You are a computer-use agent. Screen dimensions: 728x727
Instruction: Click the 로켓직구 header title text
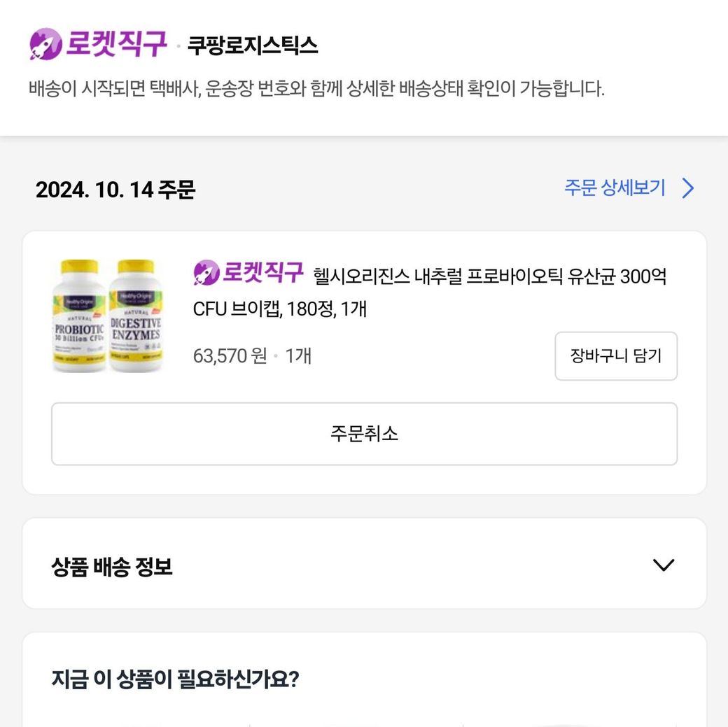click(116, 44)
